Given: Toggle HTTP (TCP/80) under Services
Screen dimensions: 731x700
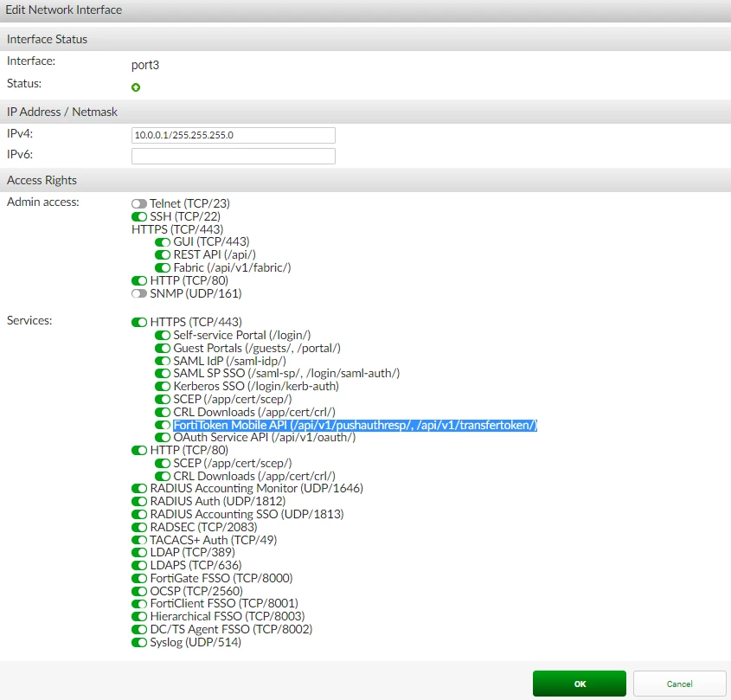Looking at the screenshot, I should 139,451.
